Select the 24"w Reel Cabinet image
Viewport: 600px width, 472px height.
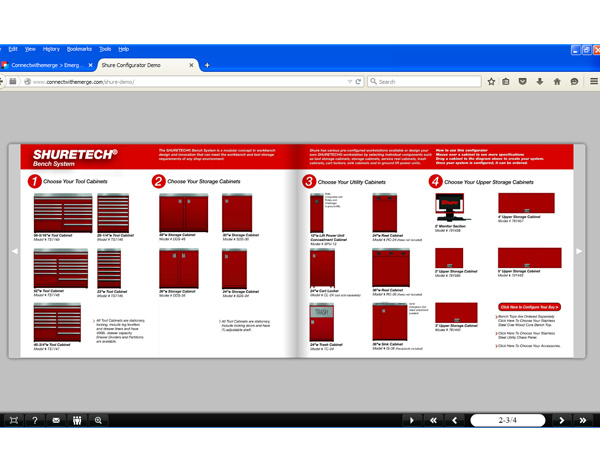385,213
